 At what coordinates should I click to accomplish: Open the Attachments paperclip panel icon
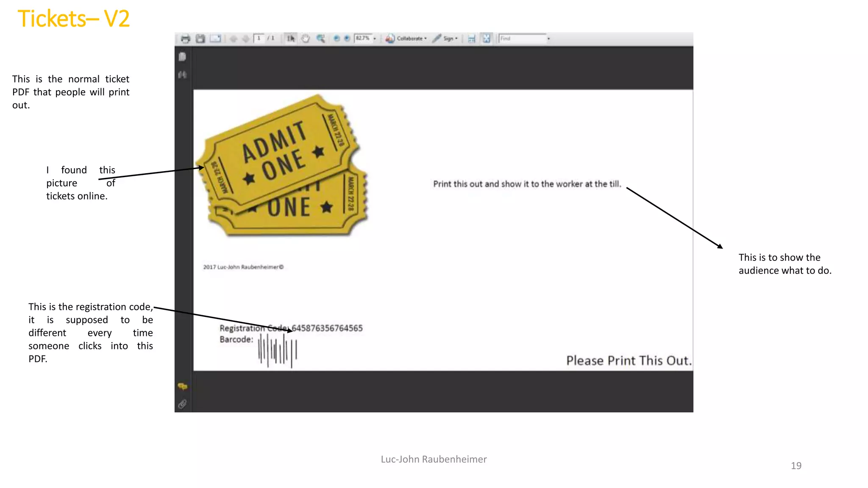(x=182, y=404)
